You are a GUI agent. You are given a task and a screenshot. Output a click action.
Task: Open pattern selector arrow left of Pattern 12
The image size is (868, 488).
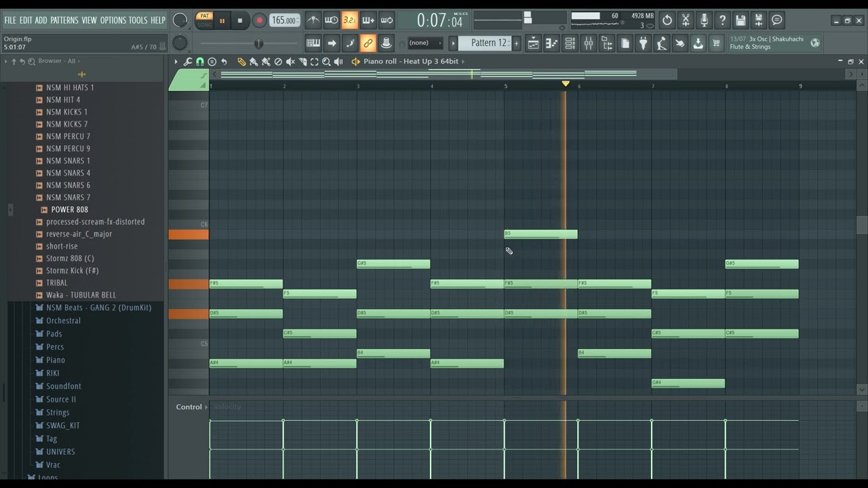(x=454, y=43)
